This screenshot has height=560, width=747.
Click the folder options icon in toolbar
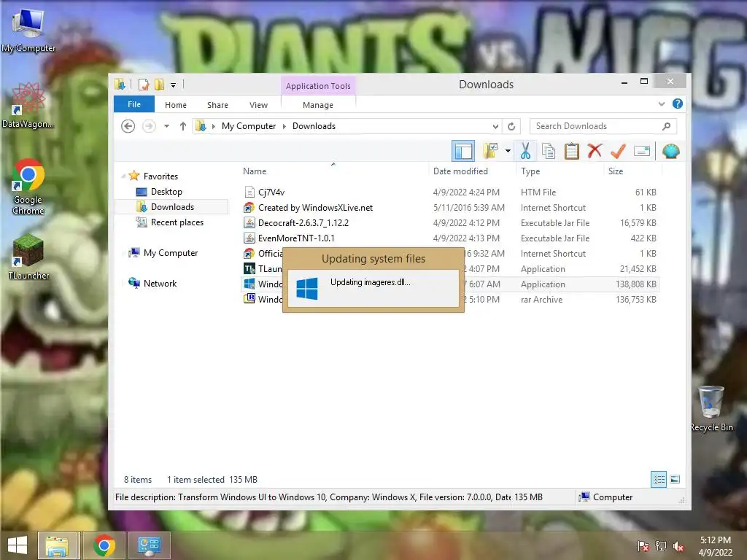tap(489, 151)
